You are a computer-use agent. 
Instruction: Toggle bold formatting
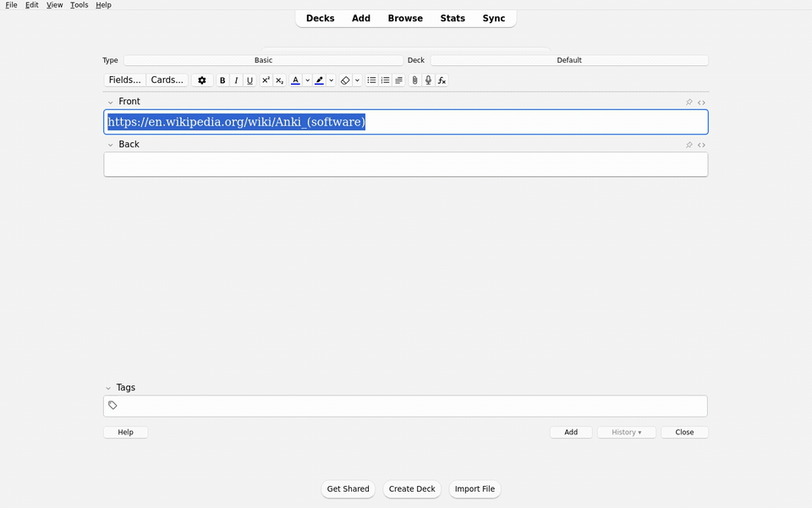[x=222, y=80]
